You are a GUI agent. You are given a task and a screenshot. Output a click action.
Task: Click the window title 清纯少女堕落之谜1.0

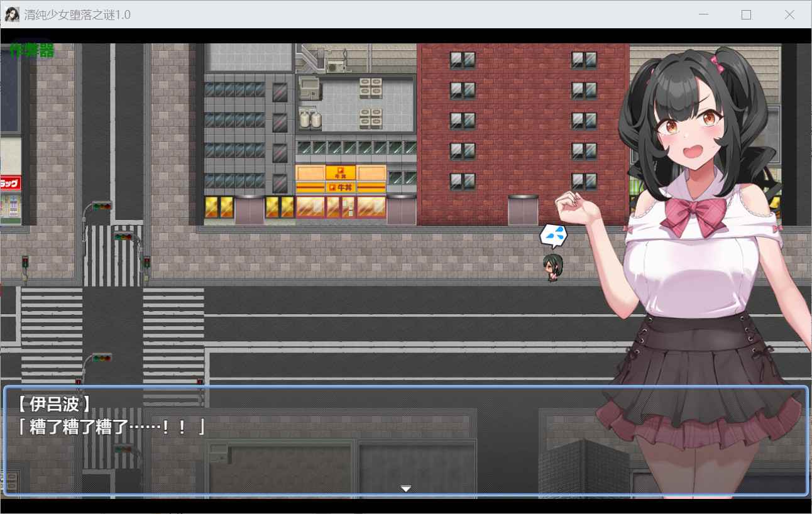[x=77, y=14]
